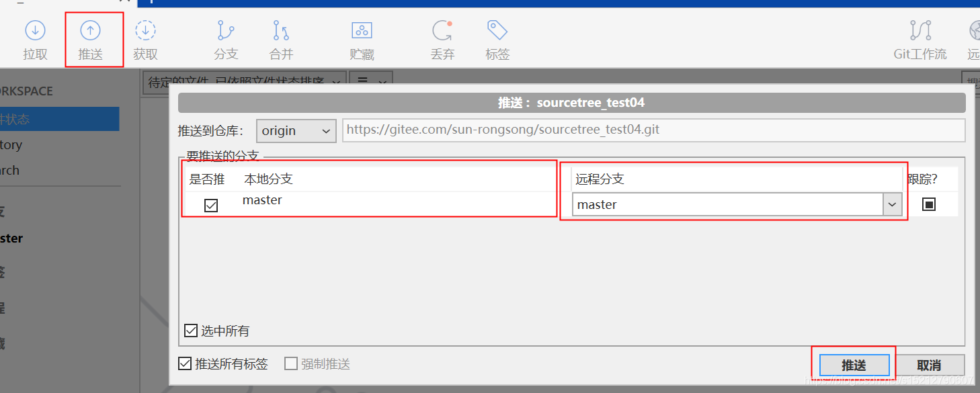980x393 pixels.
Task: Click the 丢弃 (Discard) toolbar icon
Action: (442, 39)
